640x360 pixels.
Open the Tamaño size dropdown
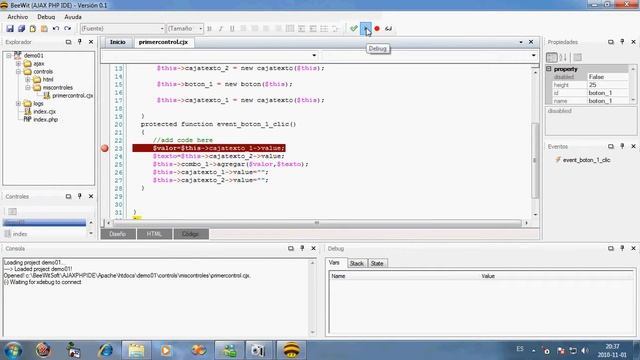(x=200, y=29)
